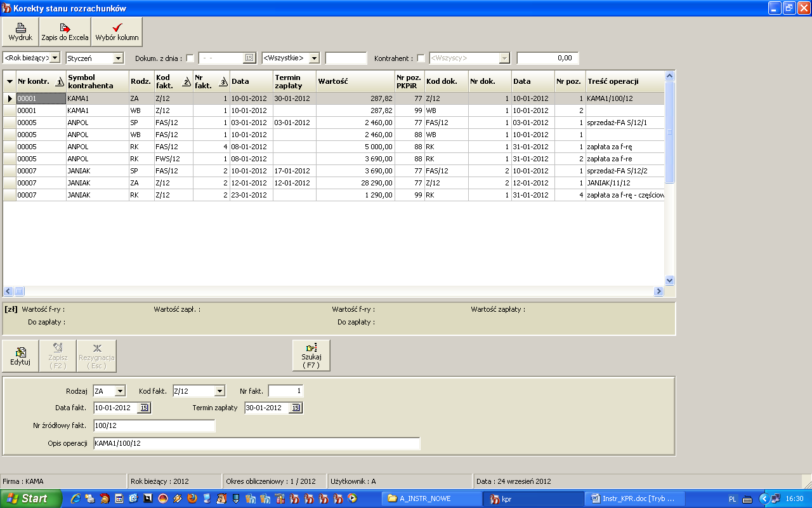Click the vertical scrollbar up arrow of grid
Viewport: 812px width, 508px height.
click(x=669, y=76)
